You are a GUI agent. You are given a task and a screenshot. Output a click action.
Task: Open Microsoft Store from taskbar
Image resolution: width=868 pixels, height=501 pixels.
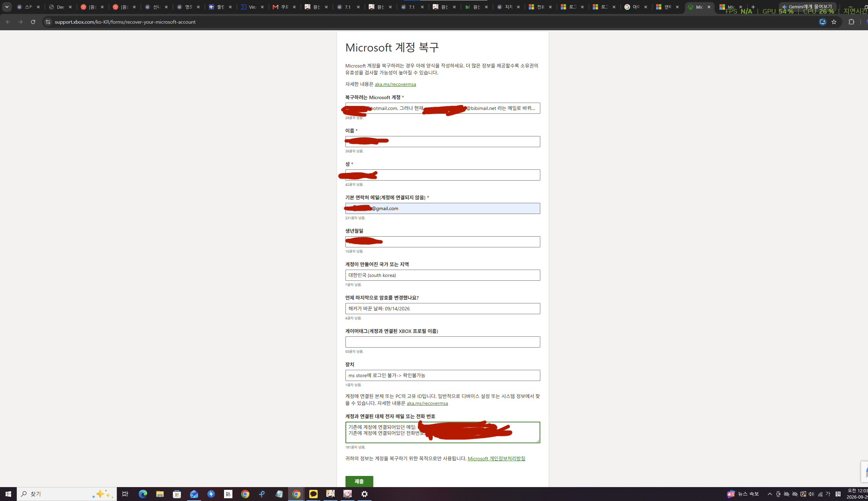177,494
